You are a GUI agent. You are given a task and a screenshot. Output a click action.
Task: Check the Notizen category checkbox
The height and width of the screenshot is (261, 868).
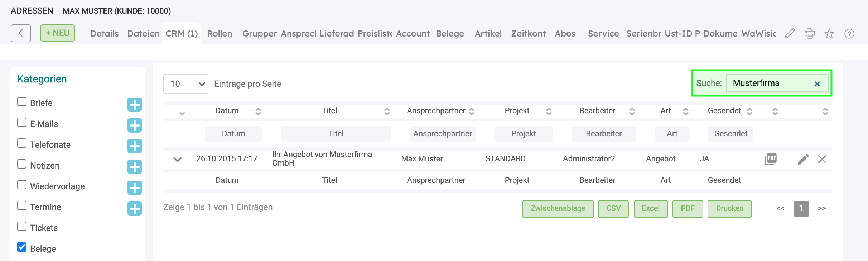tap(22, 164)
